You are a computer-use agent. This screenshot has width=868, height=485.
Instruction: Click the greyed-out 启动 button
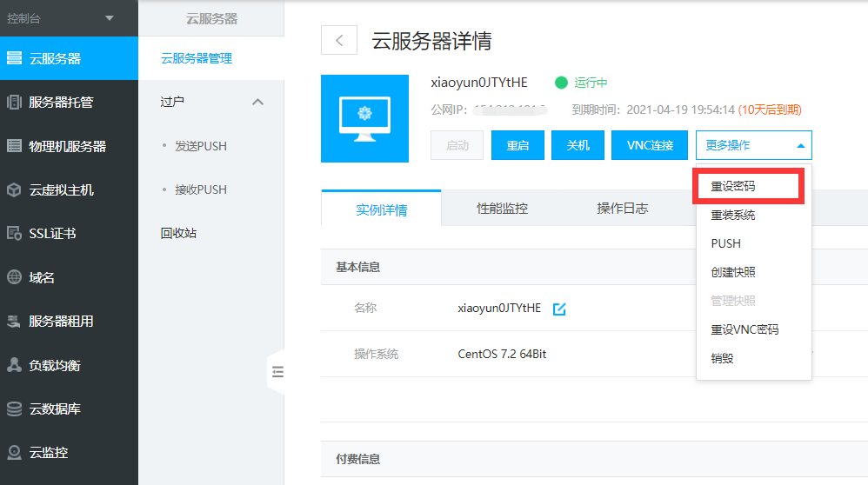[457, 145]
